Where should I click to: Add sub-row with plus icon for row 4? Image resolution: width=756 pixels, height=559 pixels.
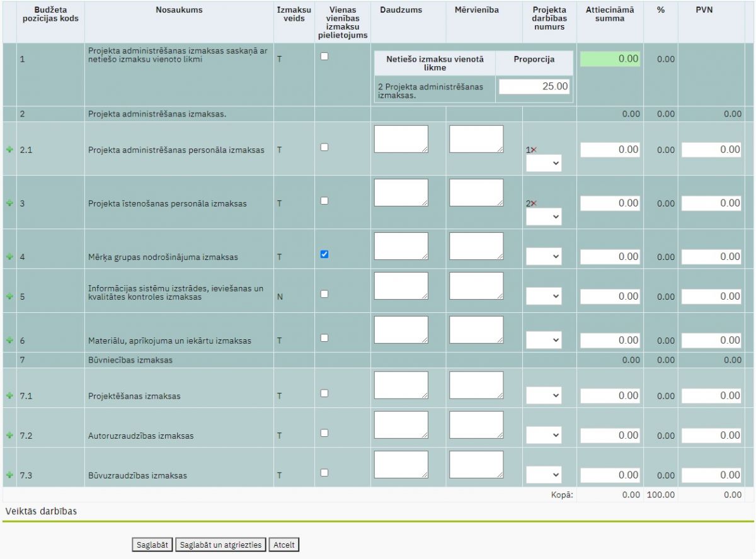(x=9, y=257)
